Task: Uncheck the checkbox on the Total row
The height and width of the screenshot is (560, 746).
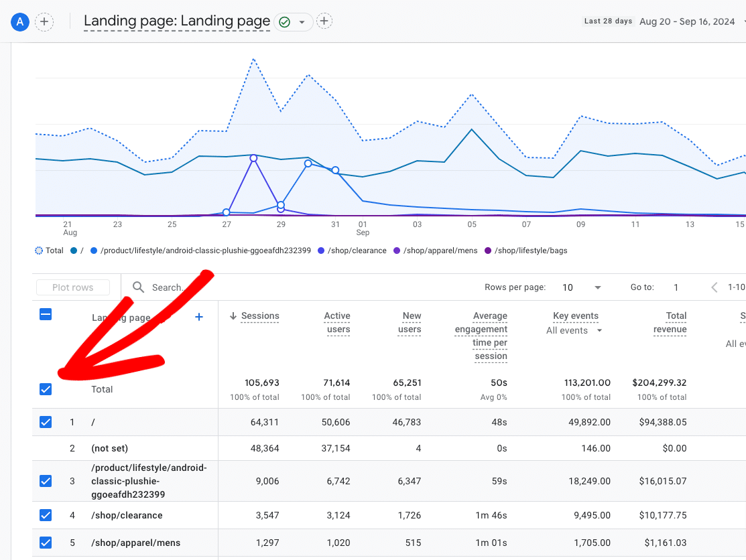Action: [x=46, y=389]
